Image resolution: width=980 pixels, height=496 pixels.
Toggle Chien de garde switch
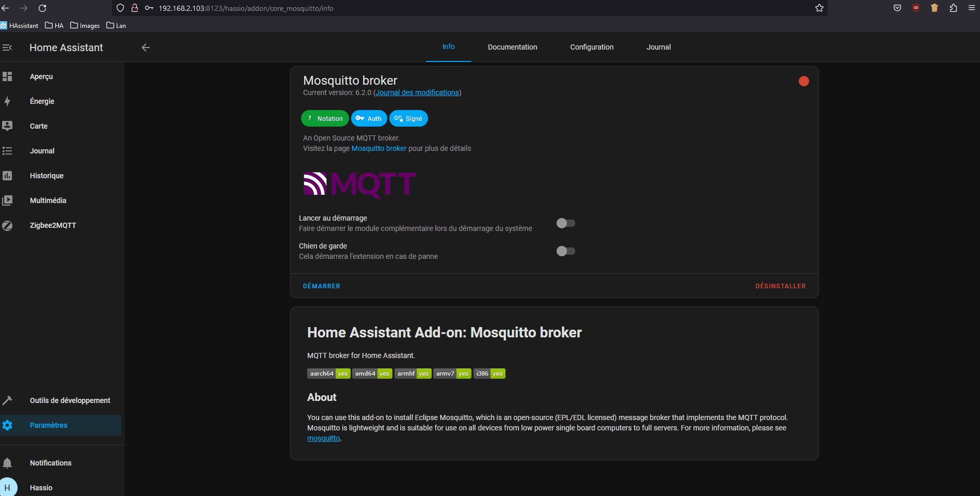(x=565, y=251)
